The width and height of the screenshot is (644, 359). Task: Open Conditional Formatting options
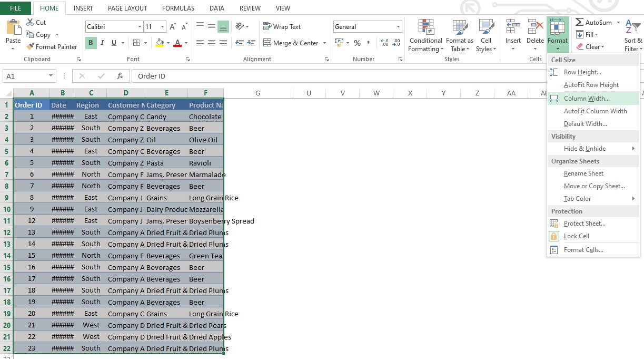click(425, 35)
